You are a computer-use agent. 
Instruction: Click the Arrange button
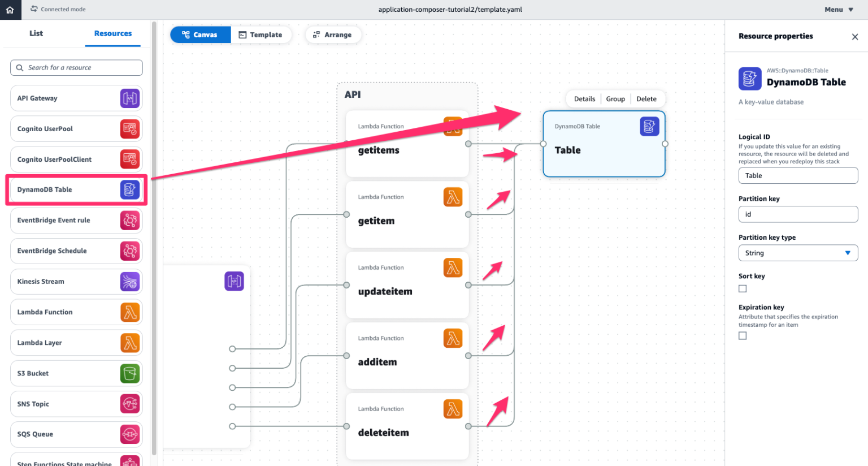pyautogui.click(x=333, y=35)
